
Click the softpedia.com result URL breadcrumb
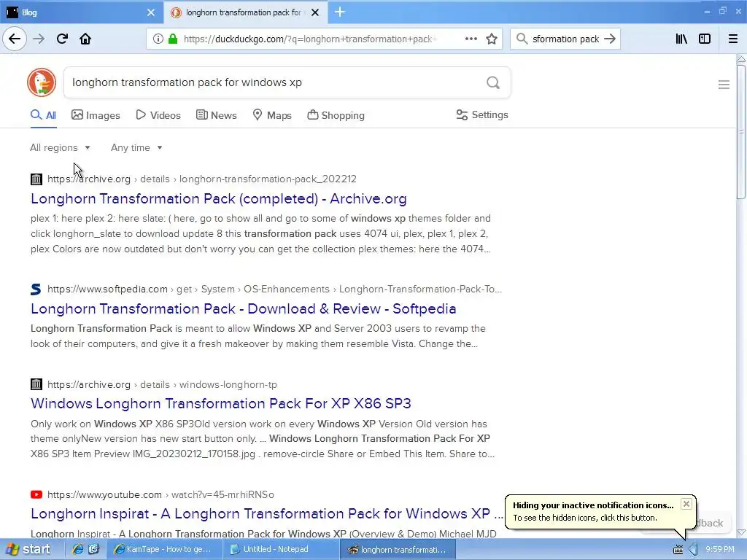pos(274,289)
